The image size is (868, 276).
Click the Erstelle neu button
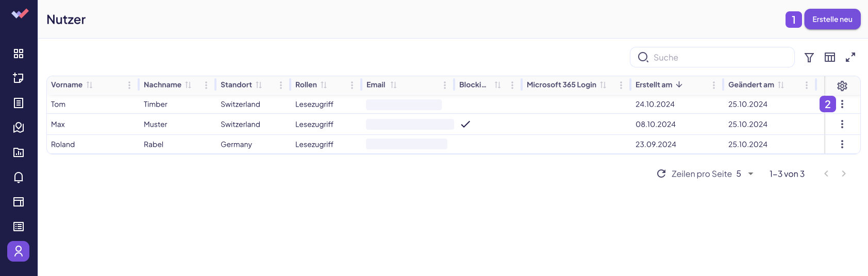click(x=832, y=20)
